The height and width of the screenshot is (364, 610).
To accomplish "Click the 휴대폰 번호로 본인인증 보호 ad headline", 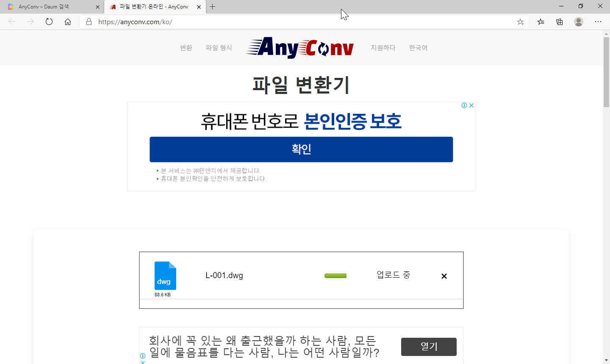I will [301, 121].
